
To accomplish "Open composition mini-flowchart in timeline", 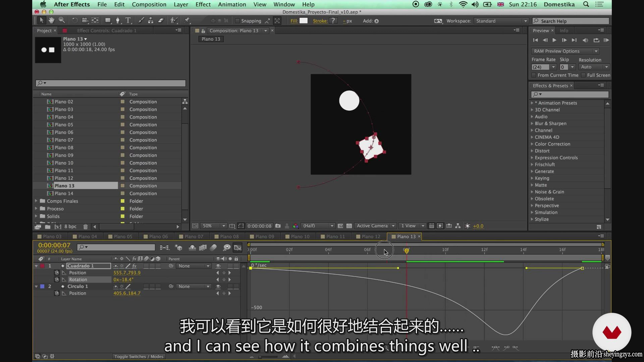I will (164, 248).
